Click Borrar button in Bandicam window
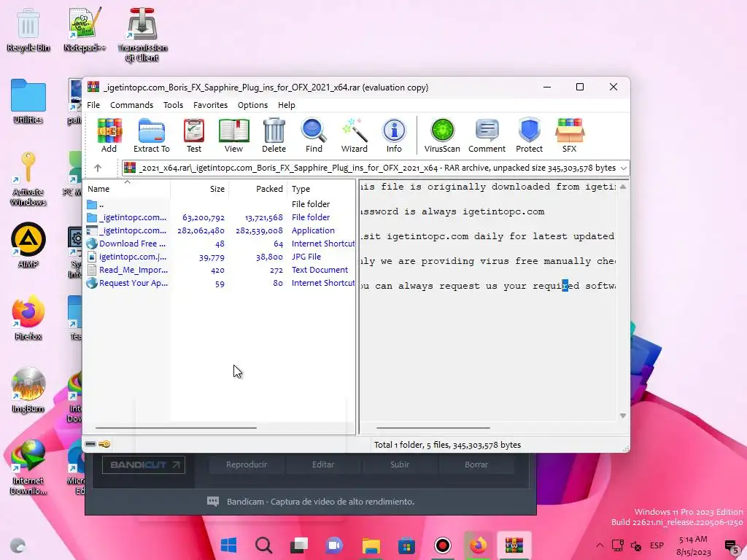 click(476, 464)
